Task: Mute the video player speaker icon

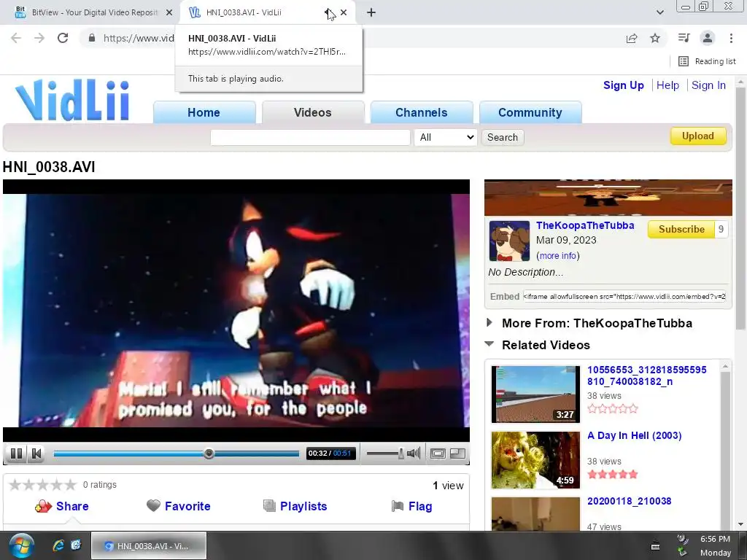Action: point(414,454)
